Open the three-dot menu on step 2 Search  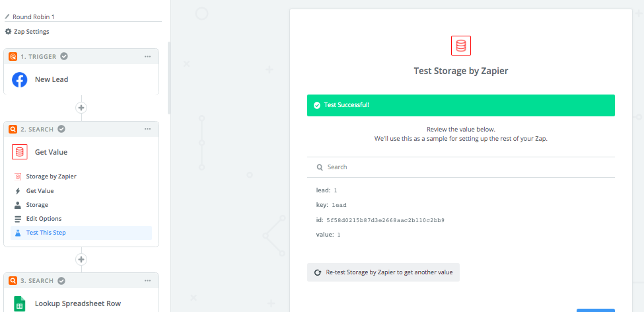148,129
